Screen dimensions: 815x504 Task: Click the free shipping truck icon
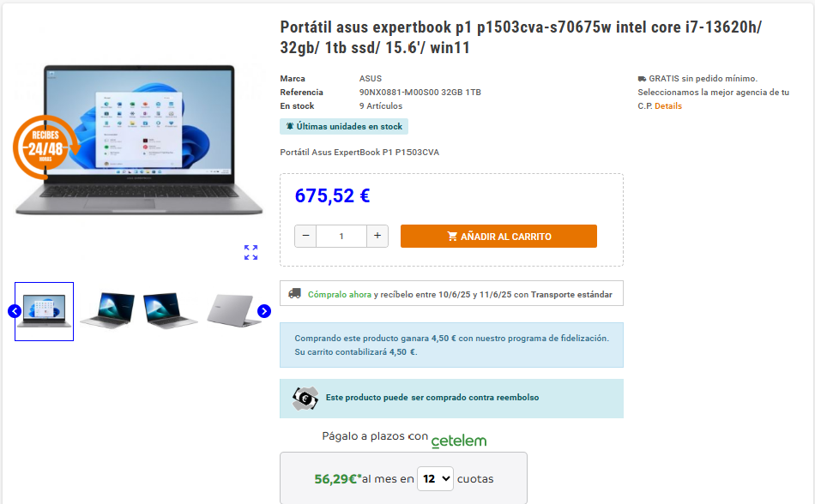[x=642, y=79]
